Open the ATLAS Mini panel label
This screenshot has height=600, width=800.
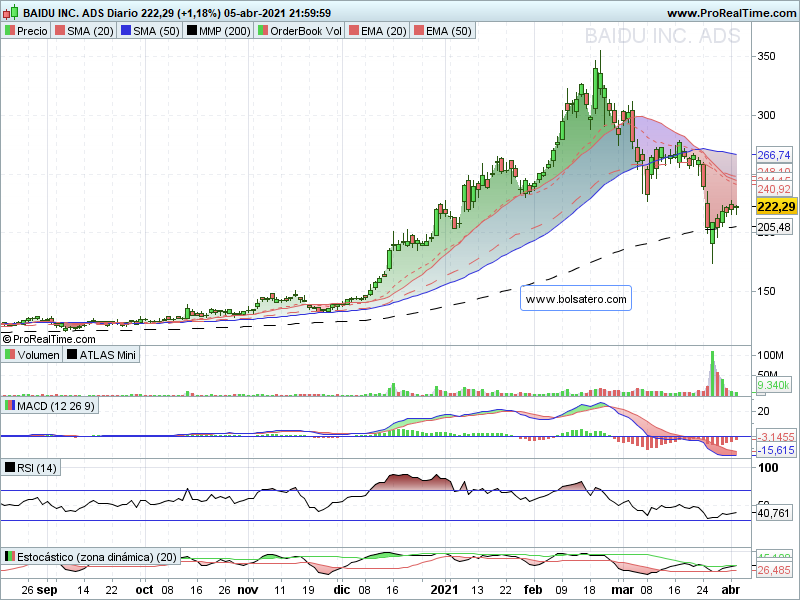point(108,355)
